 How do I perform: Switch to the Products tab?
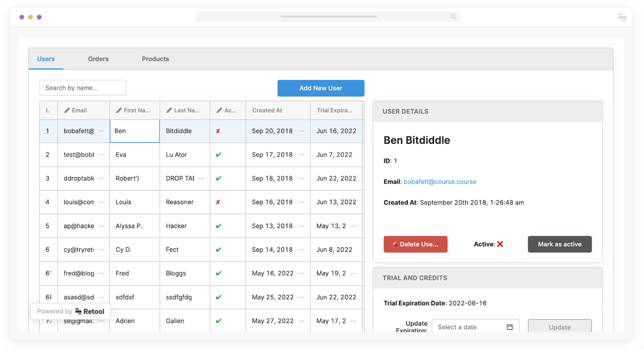[x=155, y=59]
